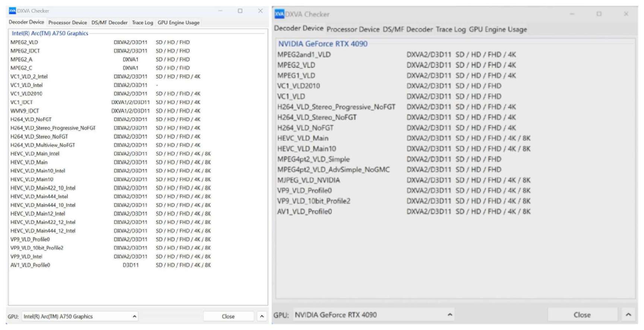Select AV1_VLD_Profile0 row in NVIDIA window
The width and height of the screenshot is (644, 330).
click(x=404, y=211)
